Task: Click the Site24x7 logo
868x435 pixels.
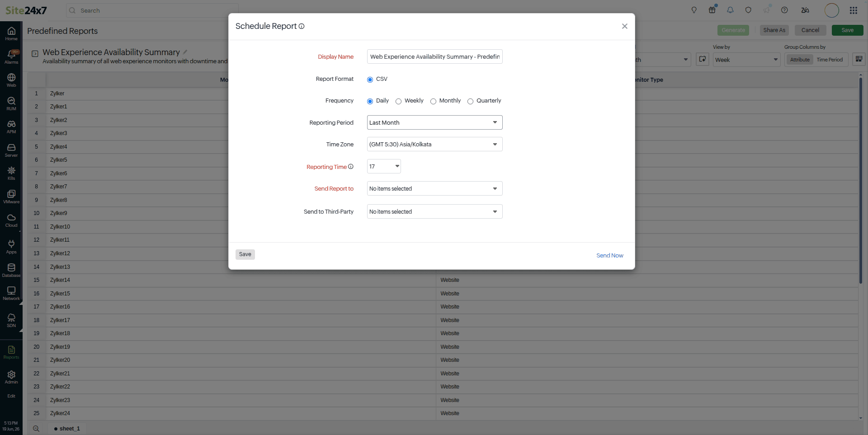Action: pyautogui.click(x=26, y=10)
